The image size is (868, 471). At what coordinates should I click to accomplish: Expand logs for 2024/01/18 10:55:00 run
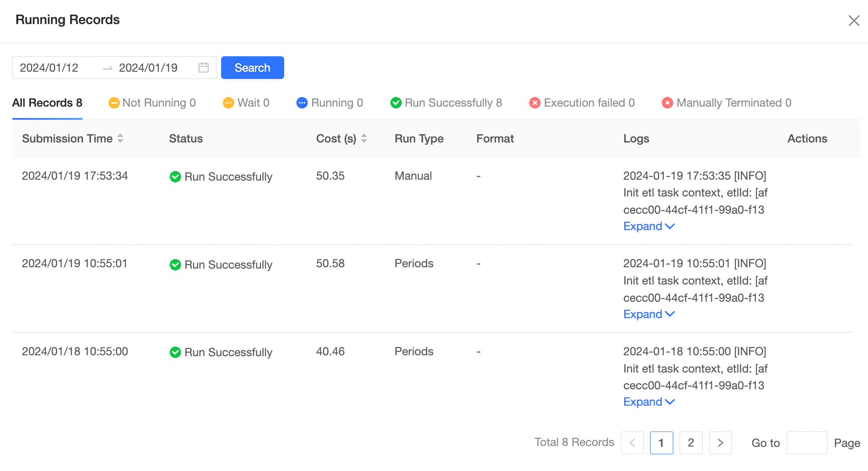coord(649,402)
